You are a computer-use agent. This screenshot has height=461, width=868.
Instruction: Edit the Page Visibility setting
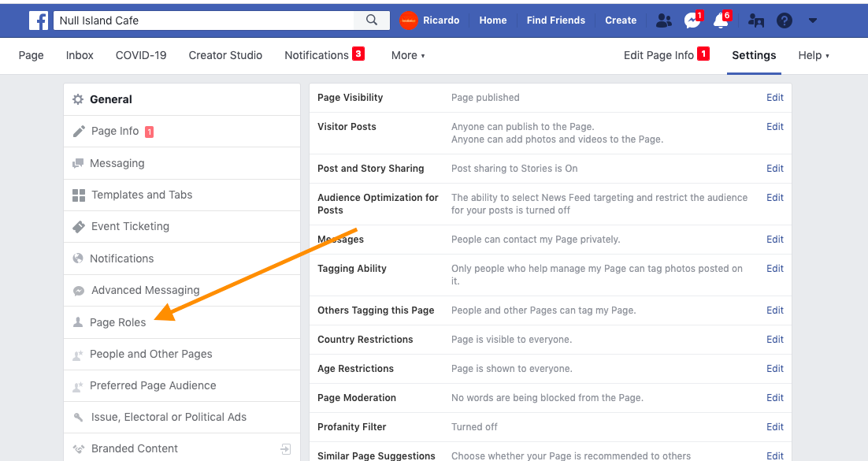(774, 98)
